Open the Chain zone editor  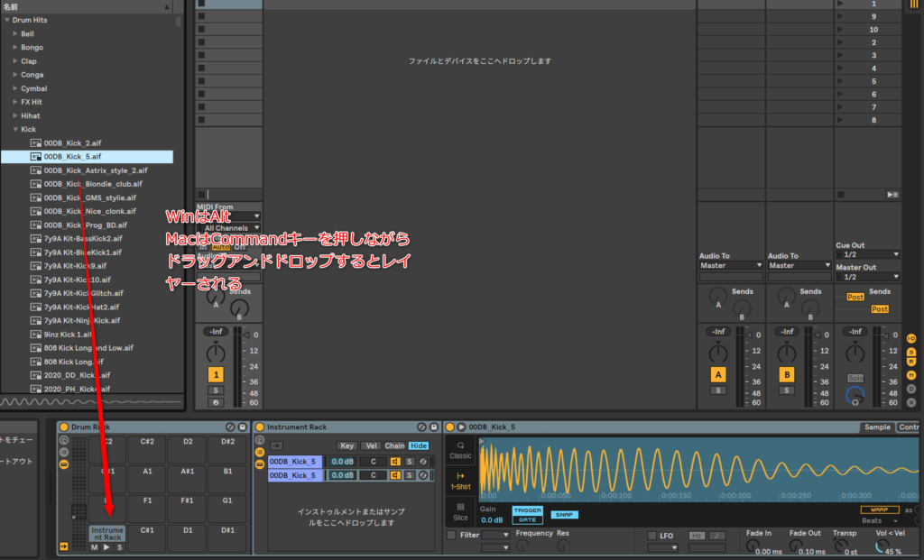click(394, 445)
